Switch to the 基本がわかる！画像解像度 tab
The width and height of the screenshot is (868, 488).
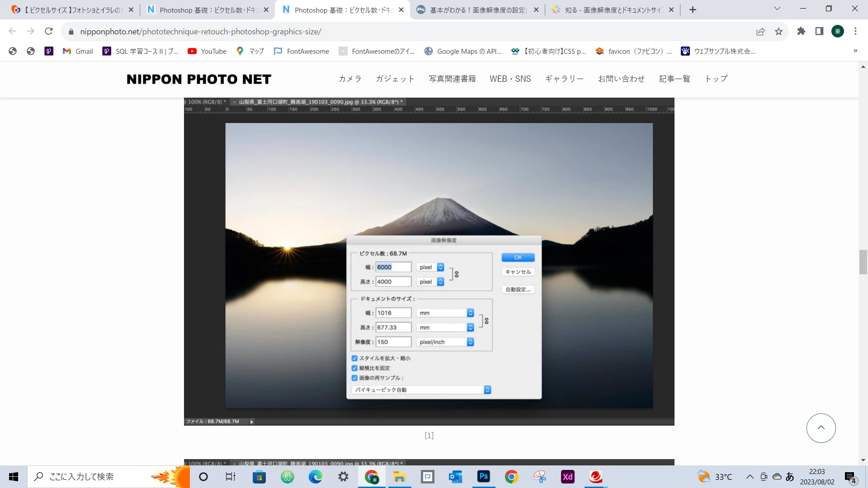(x=477, y=9)
